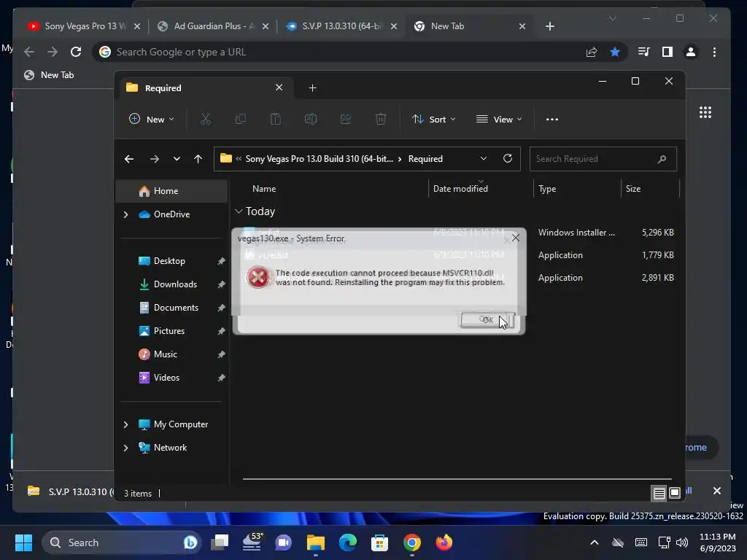Click the Paste clipboard icon in Explorer
Viewport: 747px width, 560px height.
275,119
